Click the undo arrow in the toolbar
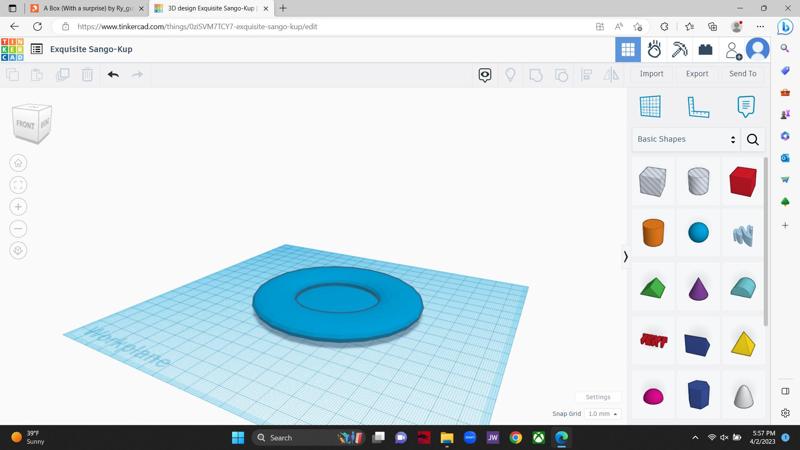Image resolution: width=800 pixels, height=450 pixels. coord(113,74)
